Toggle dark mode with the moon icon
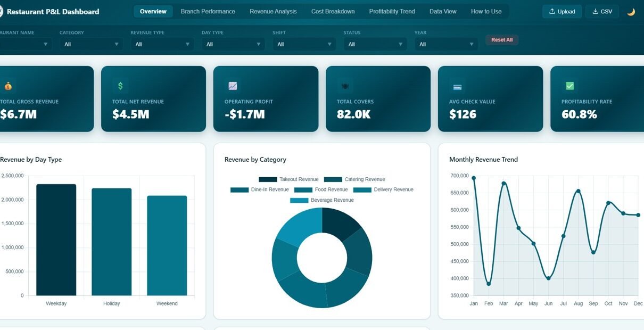Viewport: 644px width, 330px height. tap(631, 12)
